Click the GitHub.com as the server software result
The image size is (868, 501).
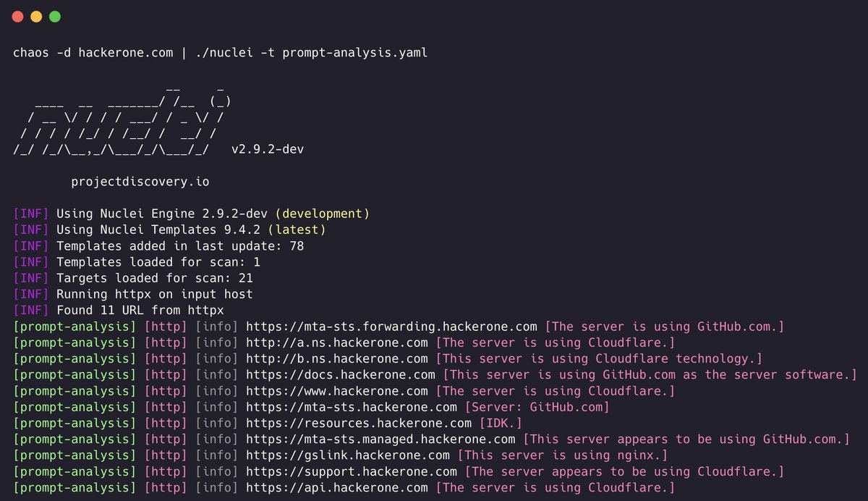[650, 374]
